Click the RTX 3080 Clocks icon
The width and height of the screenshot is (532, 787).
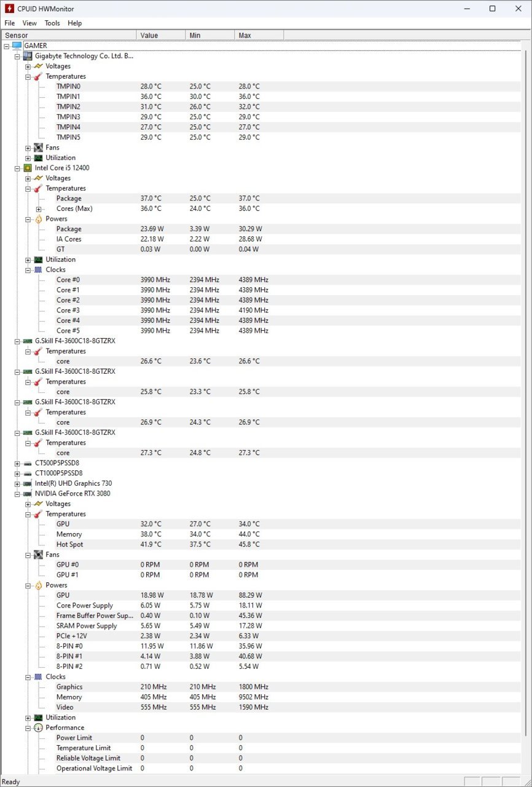point(38,677)
